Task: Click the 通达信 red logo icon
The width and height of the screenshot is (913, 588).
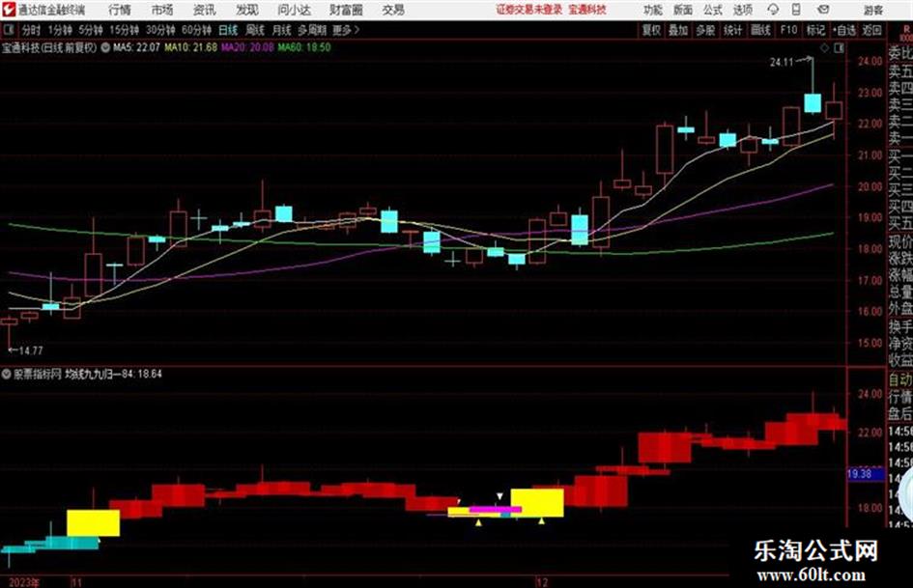Action: 9,9
